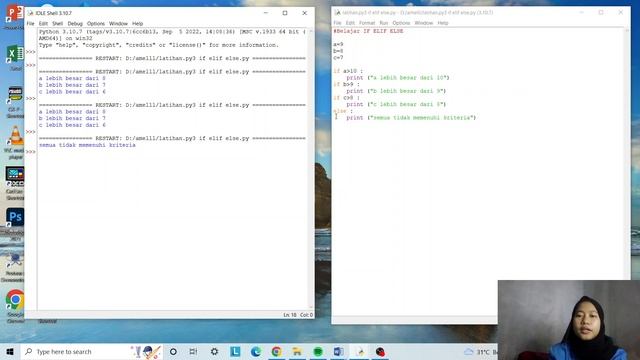Open the Photoshop desktop shortcut
Screen dimensions: 640x360
pos(15,217)
